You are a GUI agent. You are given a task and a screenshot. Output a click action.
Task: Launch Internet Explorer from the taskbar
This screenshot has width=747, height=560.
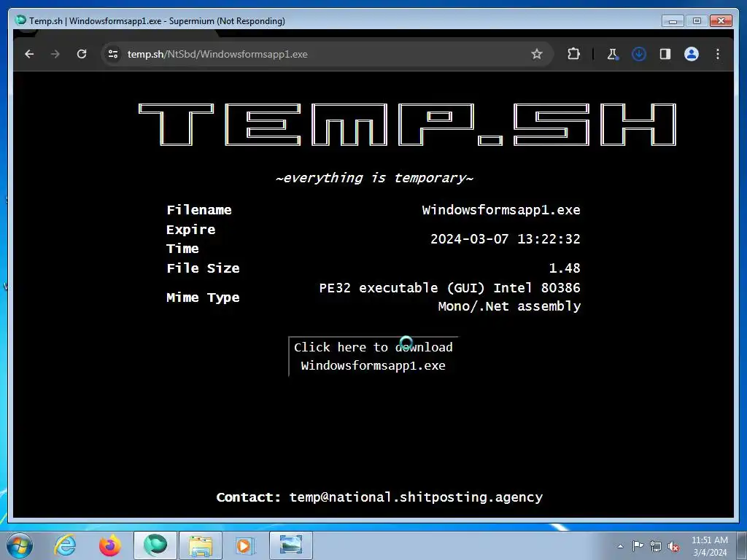point(65,545)
